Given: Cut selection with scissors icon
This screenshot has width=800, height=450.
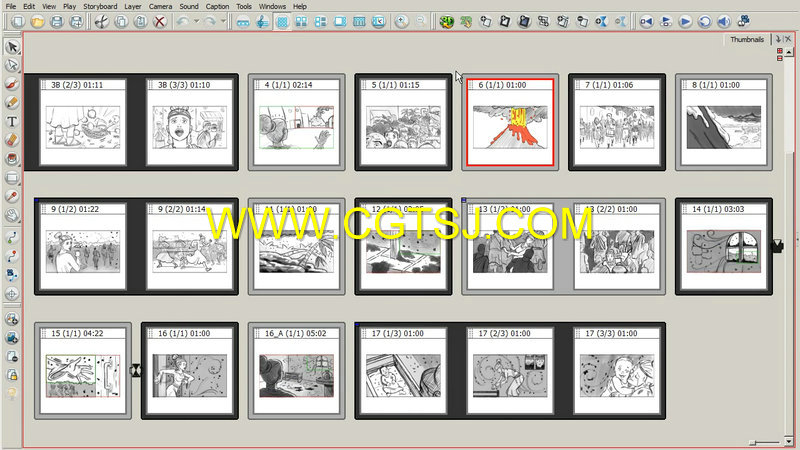Looking at the screenshot, I should (x=102, y=21).
